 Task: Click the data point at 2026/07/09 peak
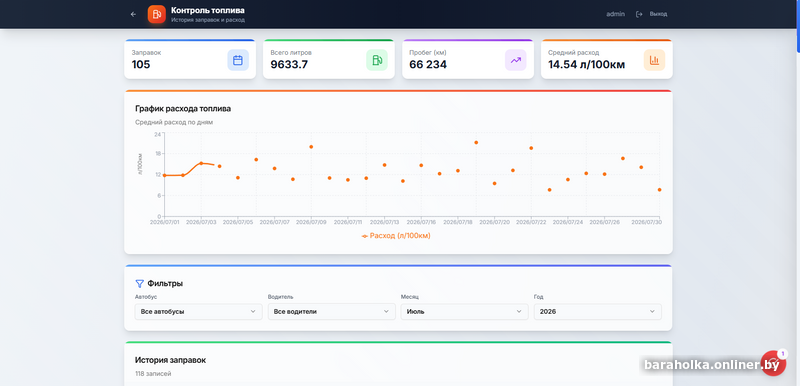point(311,147)
